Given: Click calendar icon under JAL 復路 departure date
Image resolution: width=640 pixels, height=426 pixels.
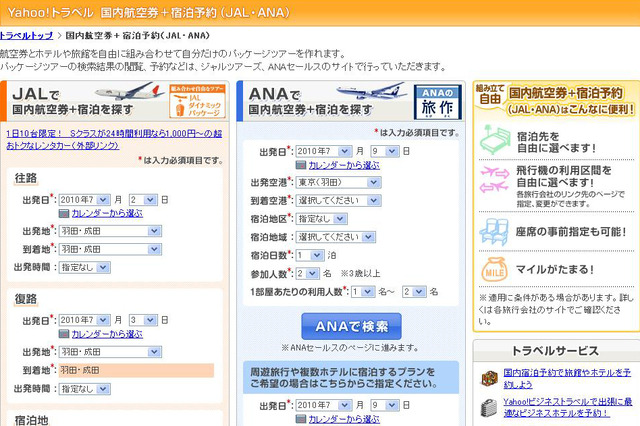Looking at the screenshot, I should [x=64, y=334].
